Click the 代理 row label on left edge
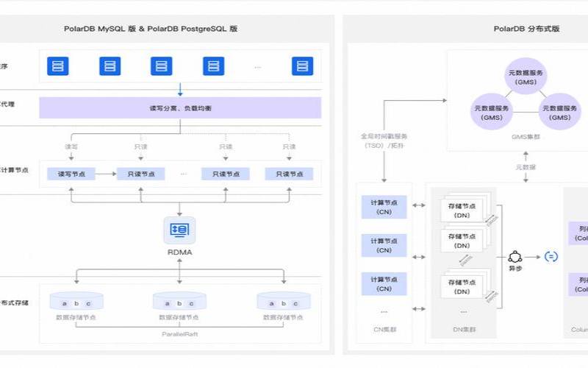 [7, 104]
